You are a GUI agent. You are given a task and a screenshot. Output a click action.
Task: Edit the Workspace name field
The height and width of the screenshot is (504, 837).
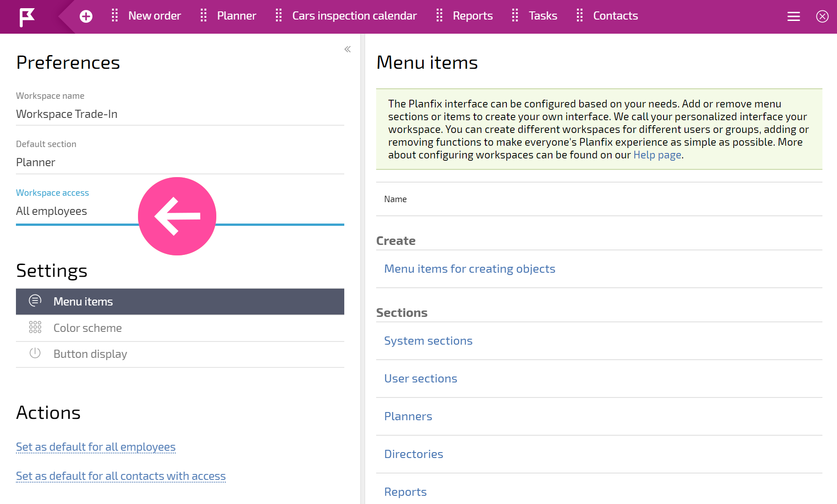(x=180, y=114)
